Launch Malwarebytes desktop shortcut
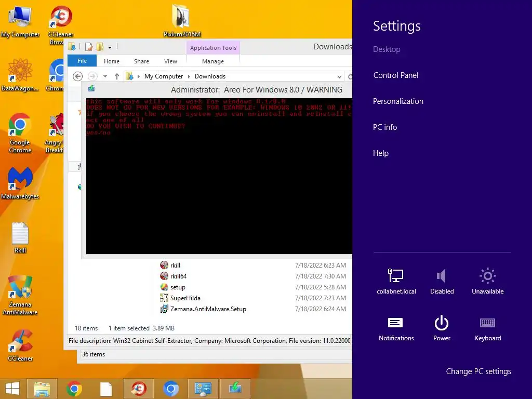 click(20, 183)
